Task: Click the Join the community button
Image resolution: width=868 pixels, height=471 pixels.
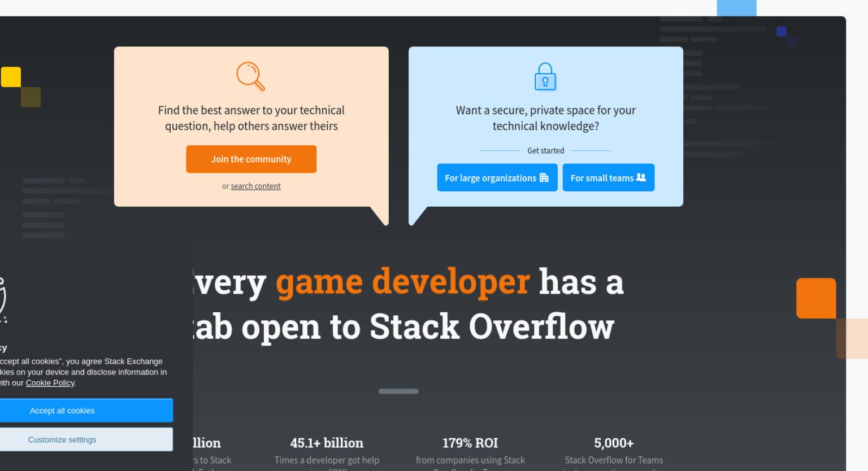Action: coord(251,159)
